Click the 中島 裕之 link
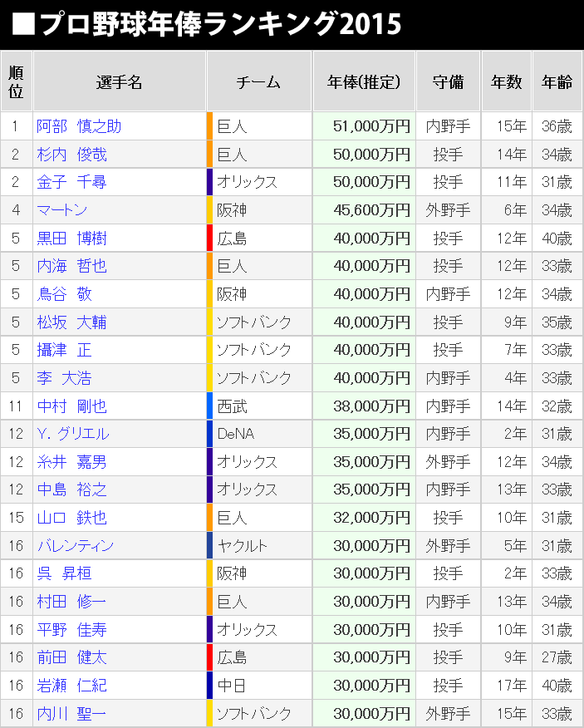This screenshot has width=584, height=728. [x=72, y=489]
